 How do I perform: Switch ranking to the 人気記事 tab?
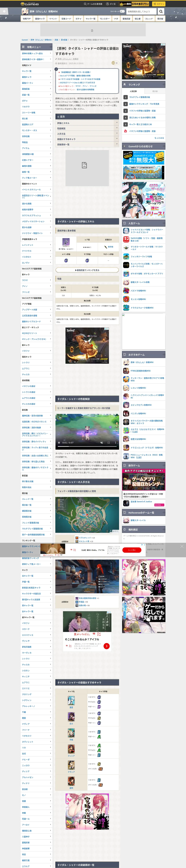133,91
